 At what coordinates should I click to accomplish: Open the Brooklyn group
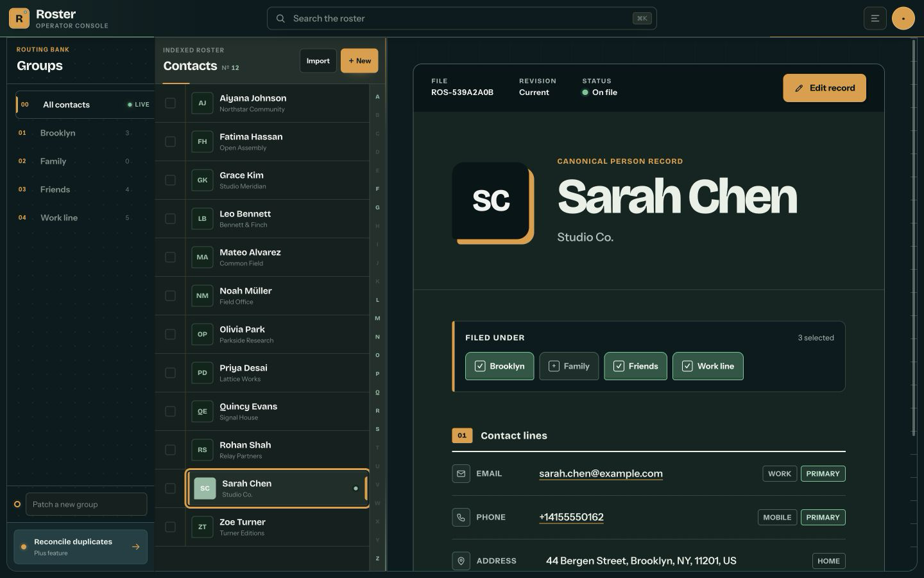80,133
